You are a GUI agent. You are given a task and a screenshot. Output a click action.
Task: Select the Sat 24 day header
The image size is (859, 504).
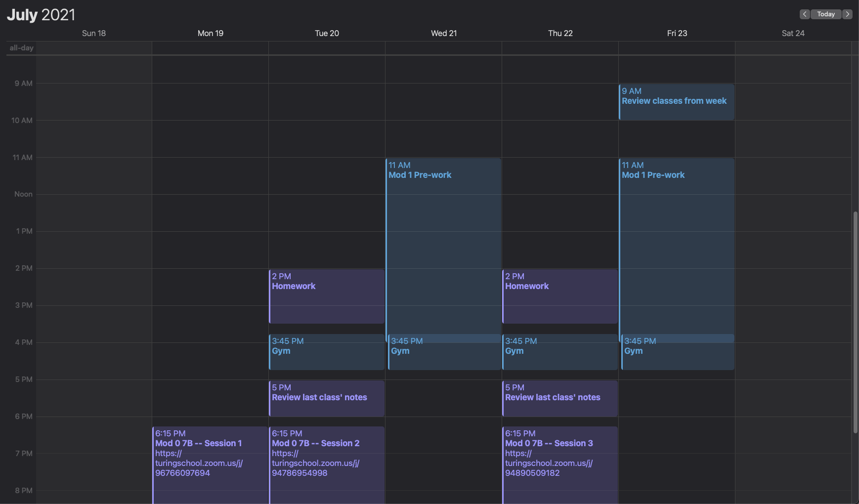pos(793,33)
